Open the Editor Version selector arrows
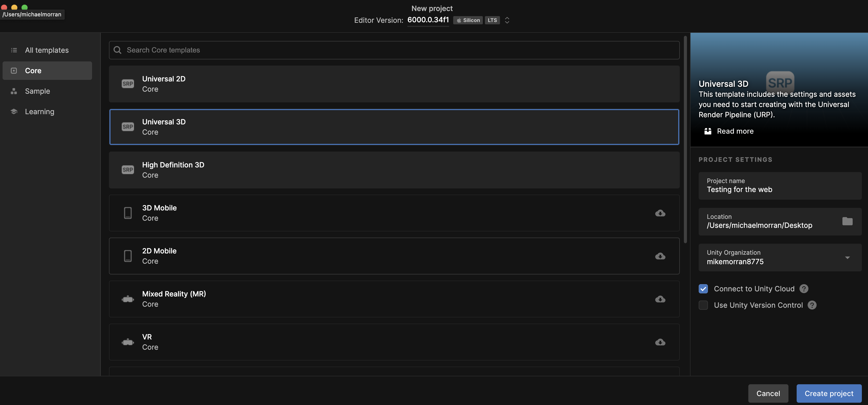Viewport: 868px width, 405px height. (507, 20)
